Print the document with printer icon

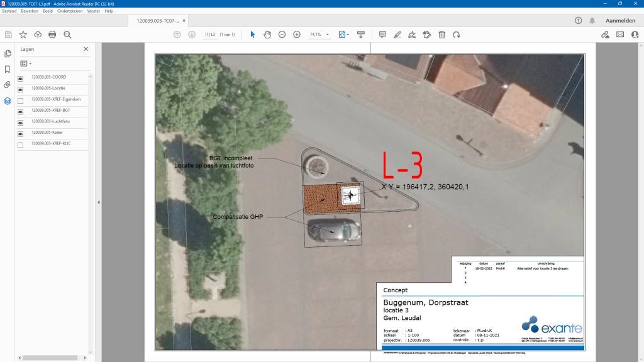click(x=52, y=35)
